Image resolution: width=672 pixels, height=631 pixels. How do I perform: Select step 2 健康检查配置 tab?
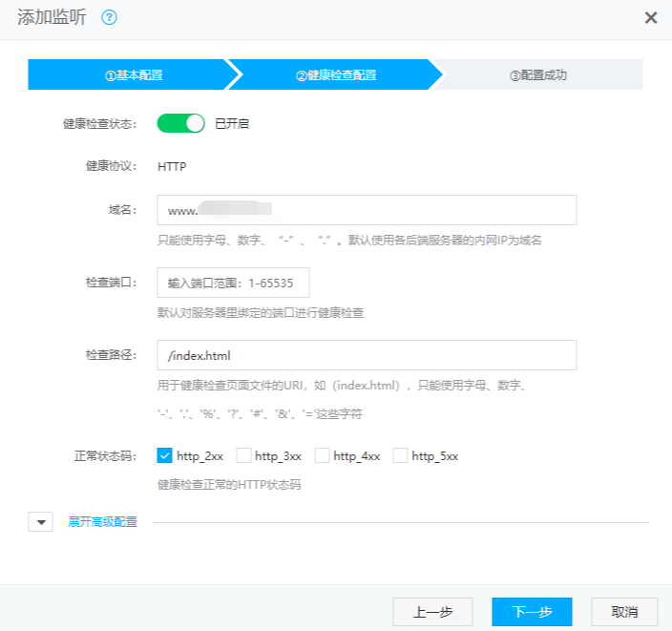[x=335, y=74]
